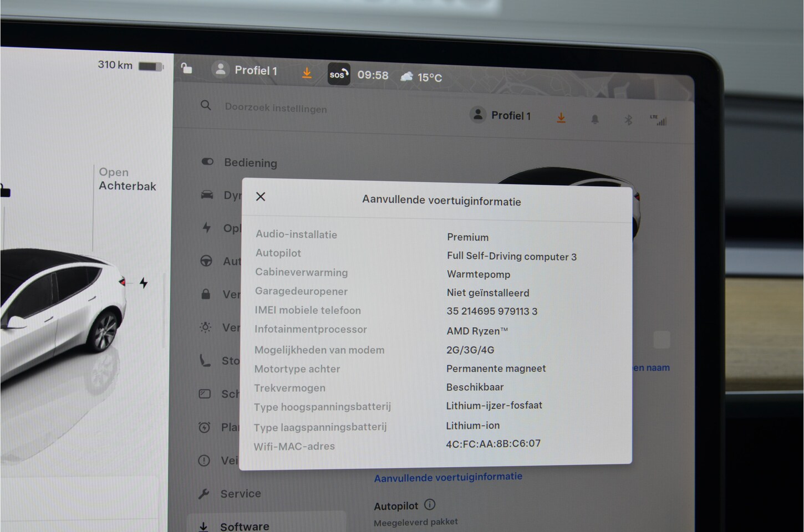The width and height of the screenshot is (804, 532).
Task: Select Software in the settings sidebar
Action: point(245,526)
